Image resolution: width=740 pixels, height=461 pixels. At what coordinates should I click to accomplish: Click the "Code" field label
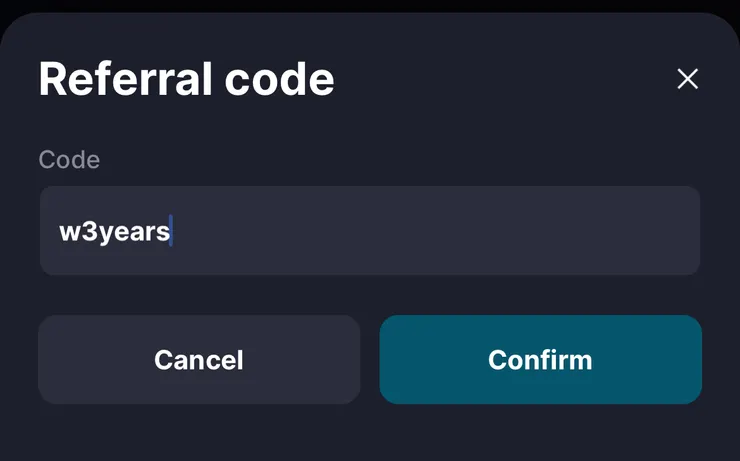pos(69,159)
